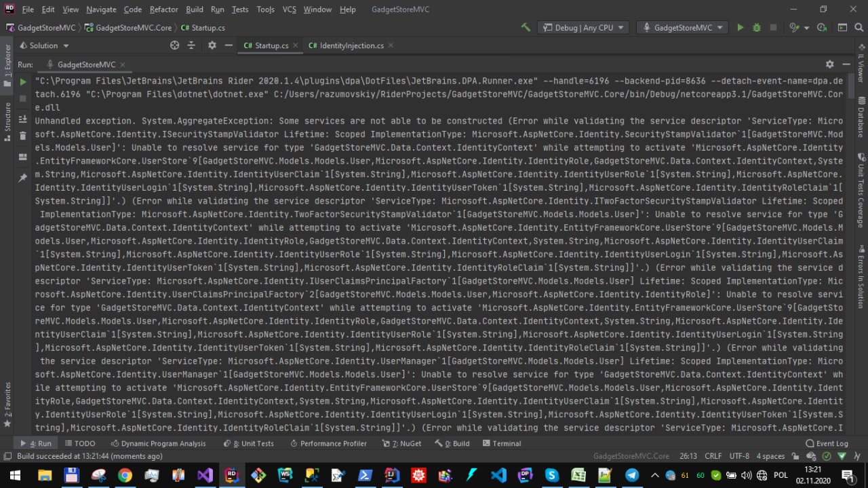Open Telegram from the Windows taskbar
Screen dimensions: 868x488
(631, 475)
